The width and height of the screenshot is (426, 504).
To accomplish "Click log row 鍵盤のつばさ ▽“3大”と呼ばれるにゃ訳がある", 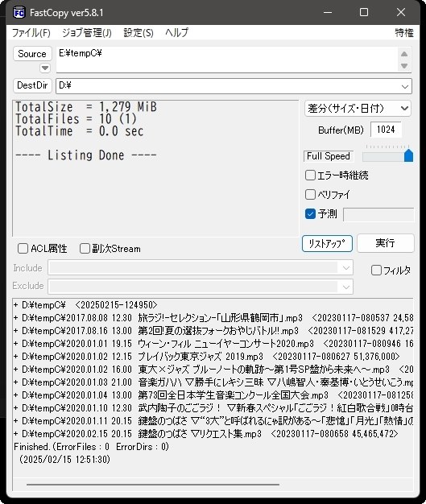I will click(213, 421).
